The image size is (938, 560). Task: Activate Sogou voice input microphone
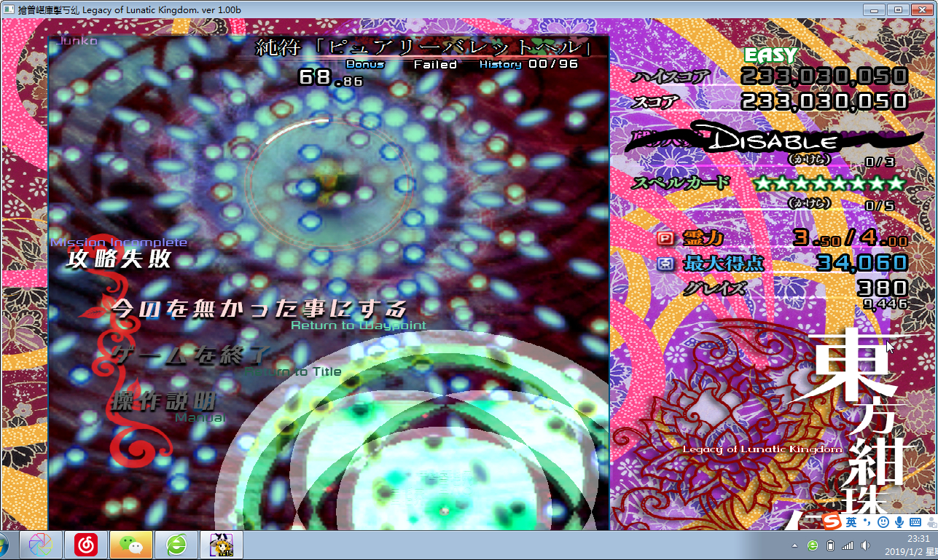[900, 522]
